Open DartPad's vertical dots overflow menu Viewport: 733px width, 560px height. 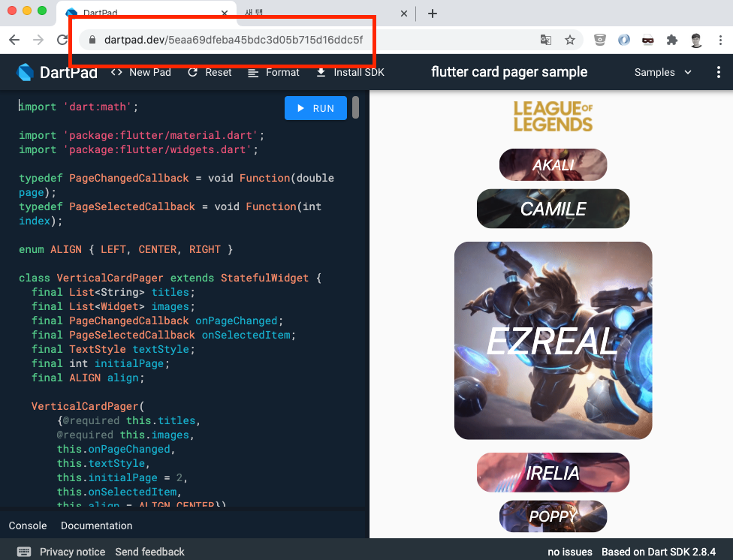pos(719,72)
